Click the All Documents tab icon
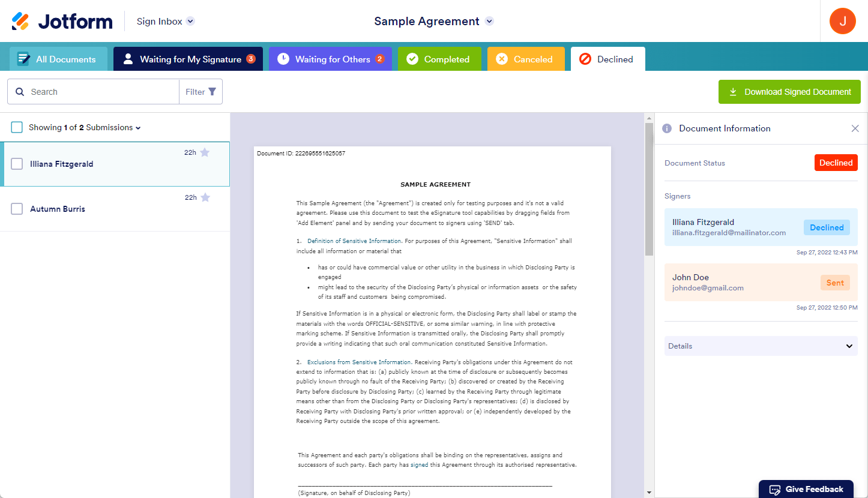The width and height of the screenshot is (868, 498). (23, 59)
